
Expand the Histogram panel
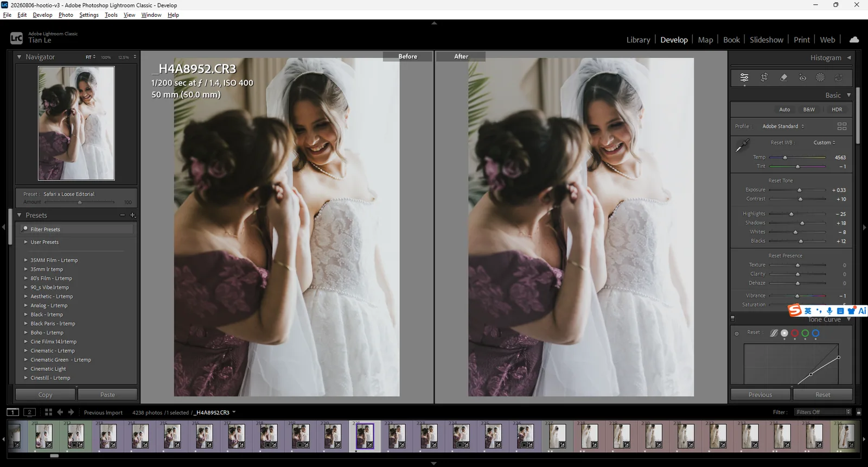(849, 58)
